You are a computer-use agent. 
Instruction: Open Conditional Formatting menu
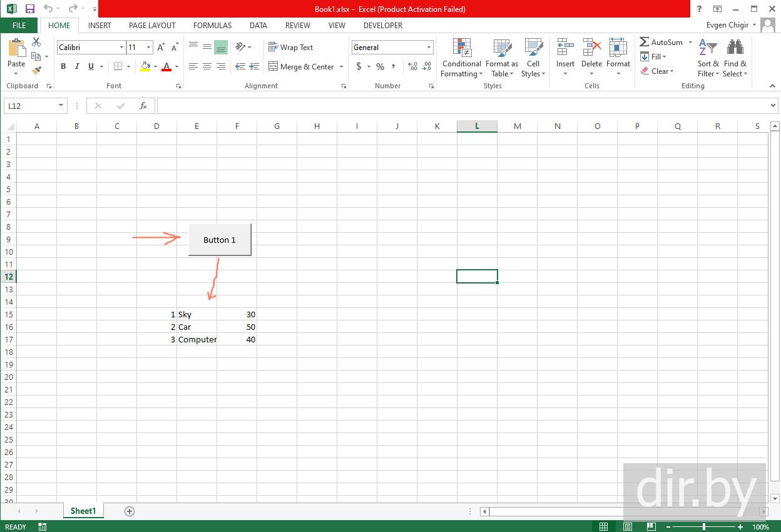click(x=461, y=58)
